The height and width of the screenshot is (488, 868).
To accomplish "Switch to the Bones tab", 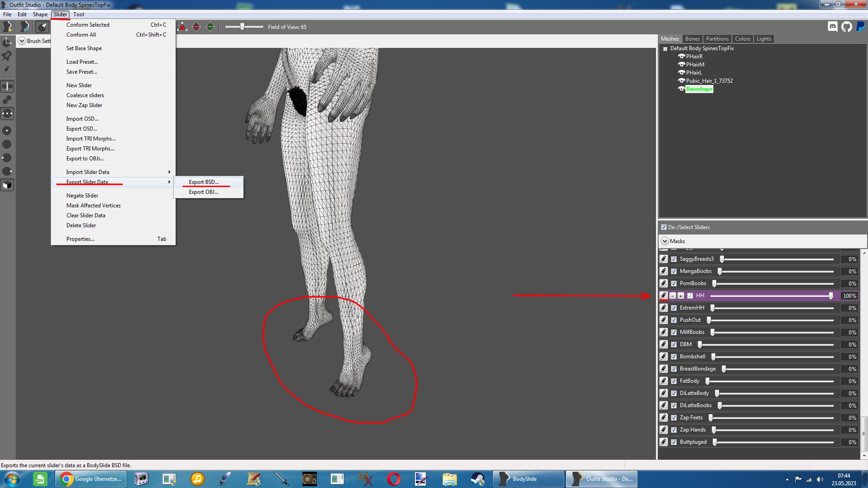I will [x=692, y=39].
